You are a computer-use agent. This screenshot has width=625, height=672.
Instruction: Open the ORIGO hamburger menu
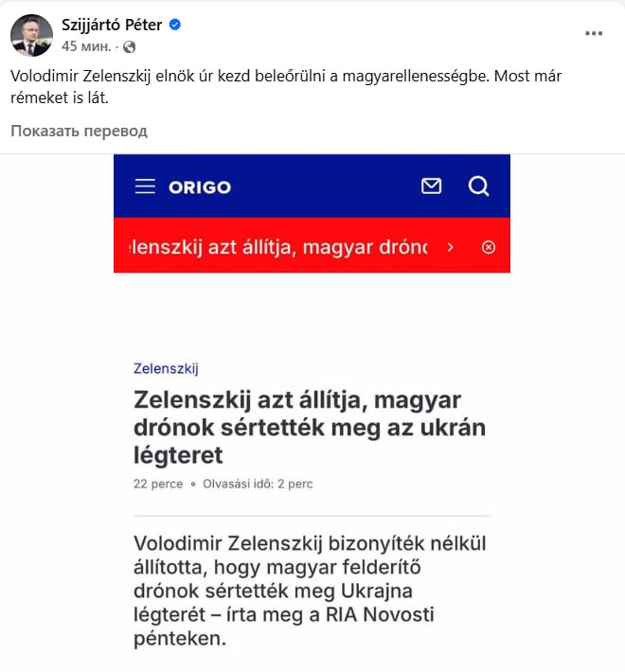pyautogui.click(x=145, y=186)
